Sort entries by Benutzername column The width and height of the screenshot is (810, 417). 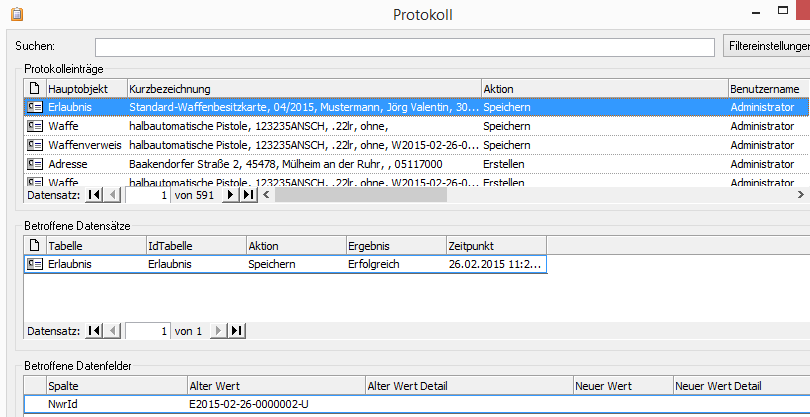(767, 89)
